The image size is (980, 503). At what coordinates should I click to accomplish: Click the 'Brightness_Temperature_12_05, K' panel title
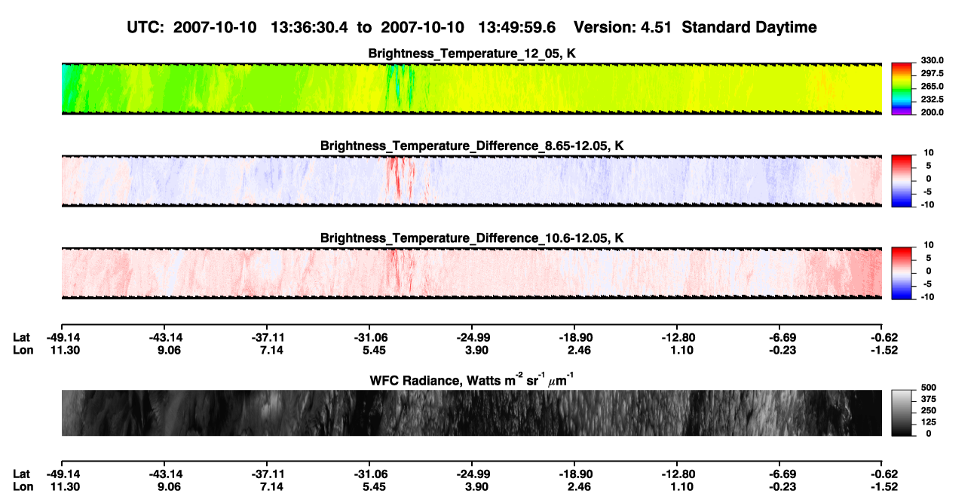472,54
